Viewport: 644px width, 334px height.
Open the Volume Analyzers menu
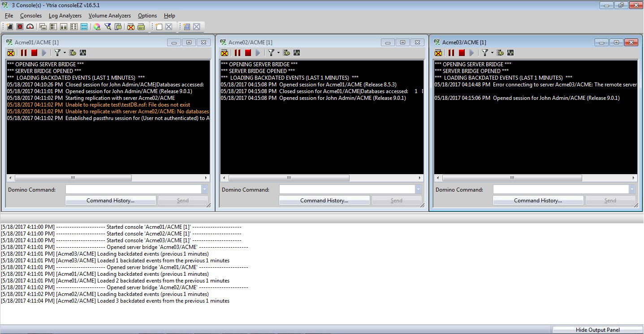point(109,15)
